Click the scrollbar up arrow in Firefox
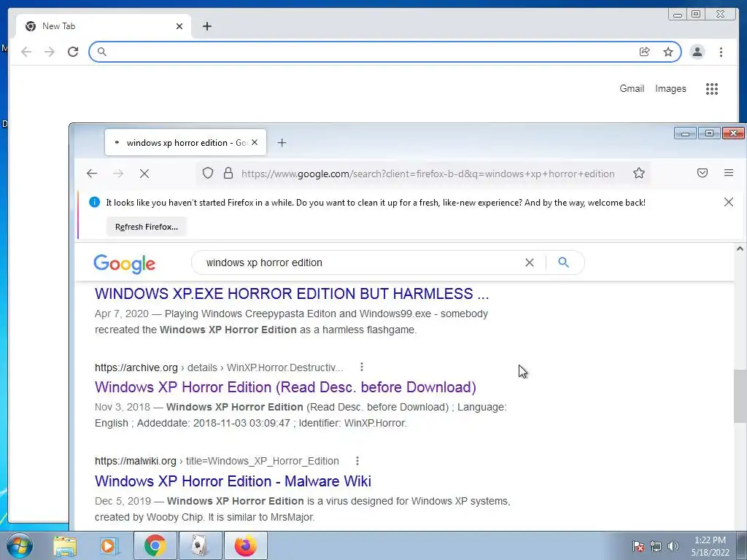The height and width of the screenshot is (560, 747). coord(740,249)
